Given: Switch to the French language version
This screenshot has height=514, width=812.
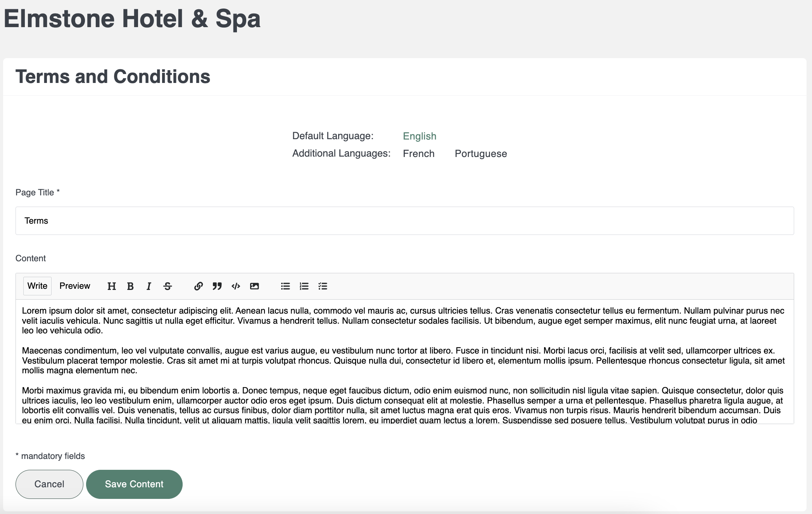Looking at the screenshot, I should pyautogui.click(x=419, y=154).
